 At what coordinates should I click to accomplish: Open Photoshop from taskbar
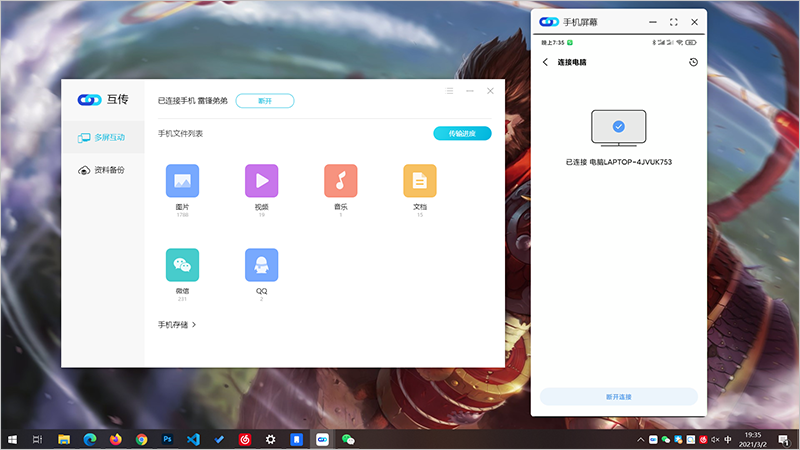point(167,439)
